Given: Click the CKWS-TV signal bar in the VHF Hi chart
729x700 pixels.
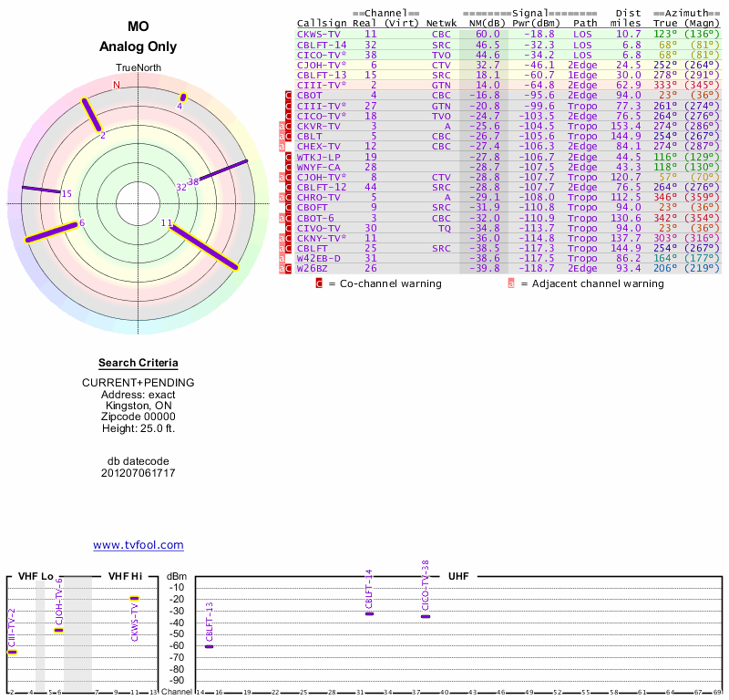Looking at the screenshot, I should tap(134, 599).
